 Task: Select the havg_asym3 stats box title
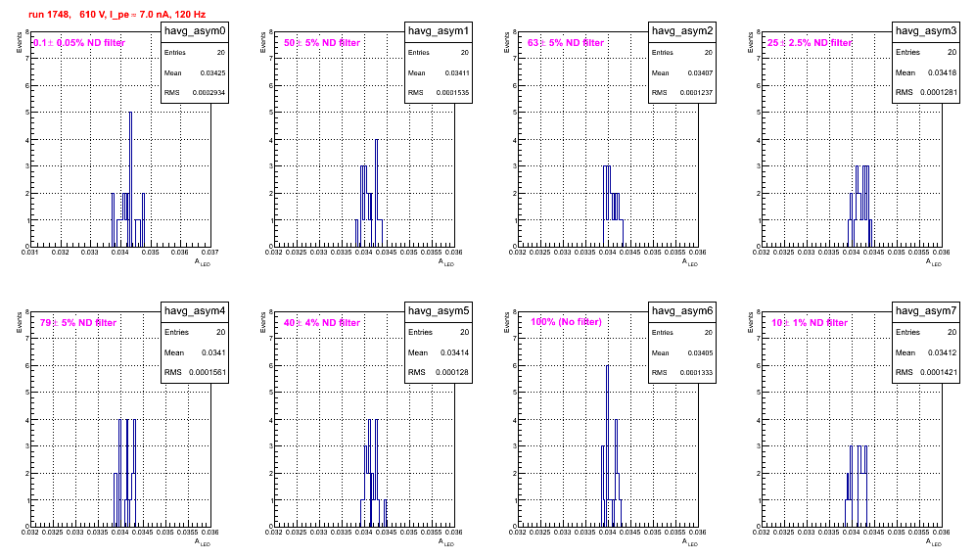pos(926,30)
